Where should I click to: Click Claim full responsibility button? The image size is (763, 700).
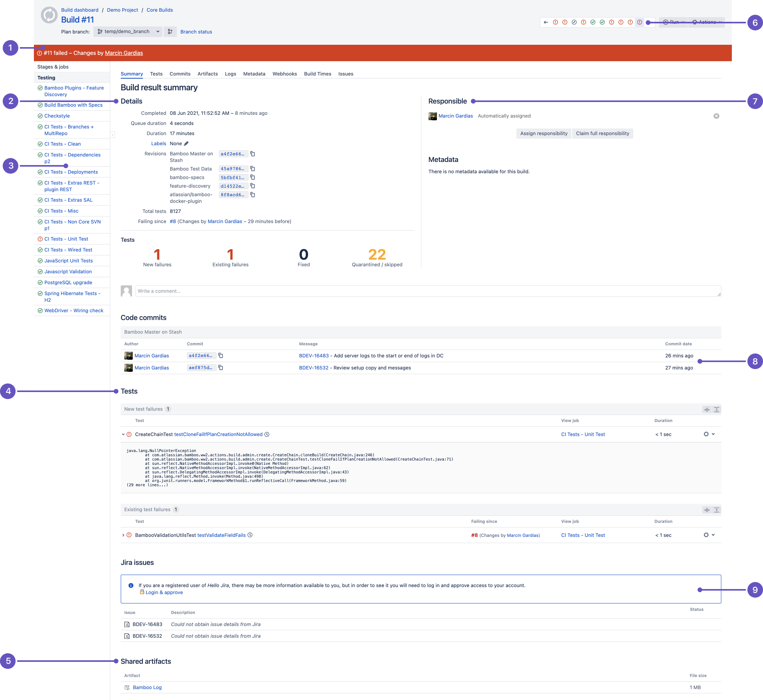pyautogui.click(x=603, y=134)
